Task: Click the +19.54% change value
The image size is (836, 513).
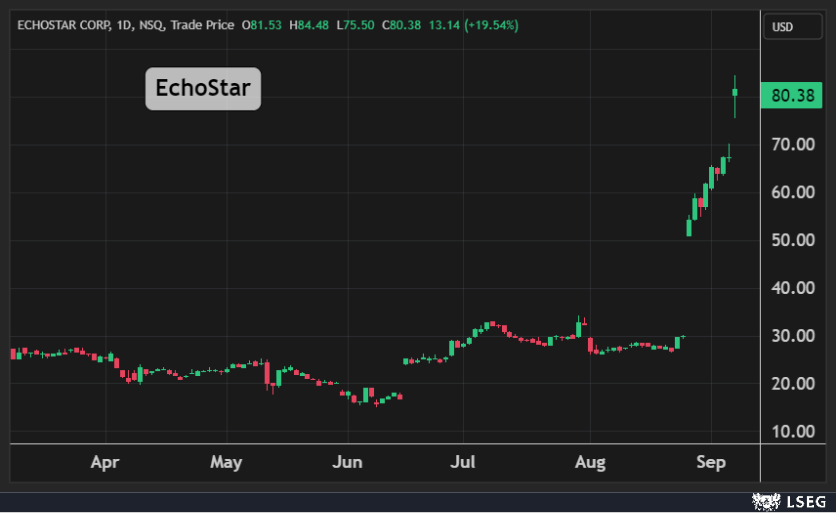Action: click(x=490, y=25)
